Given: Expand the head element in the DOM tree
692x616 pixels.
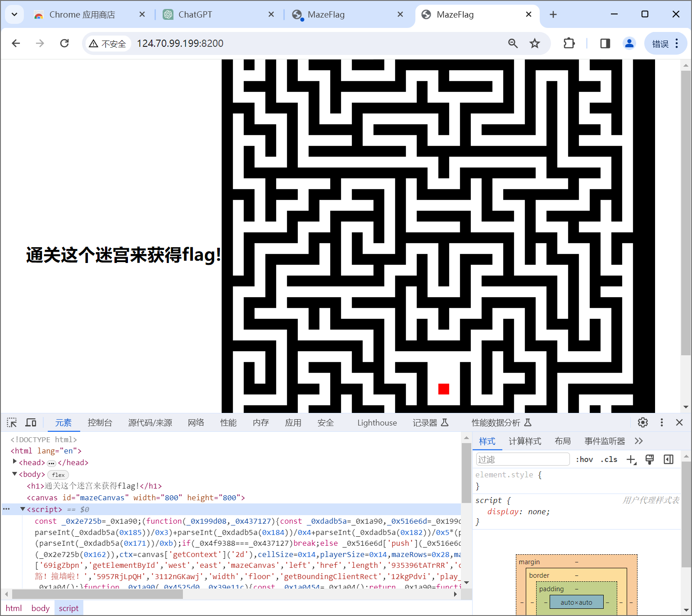Looking at the screenshot, I should click(x=15, y=462).
